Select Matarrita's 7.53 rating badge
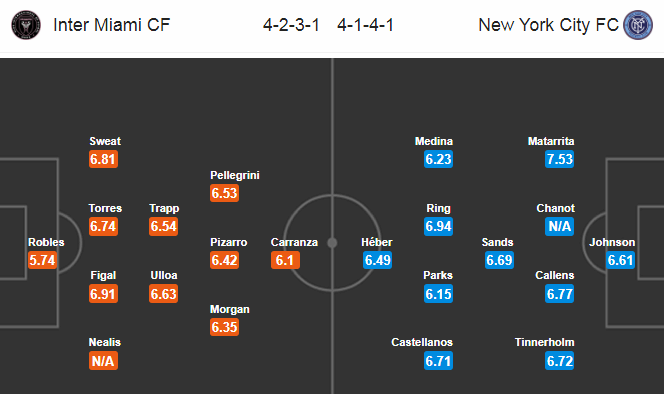The image size is (664, 394). click(x=559, y=159)
